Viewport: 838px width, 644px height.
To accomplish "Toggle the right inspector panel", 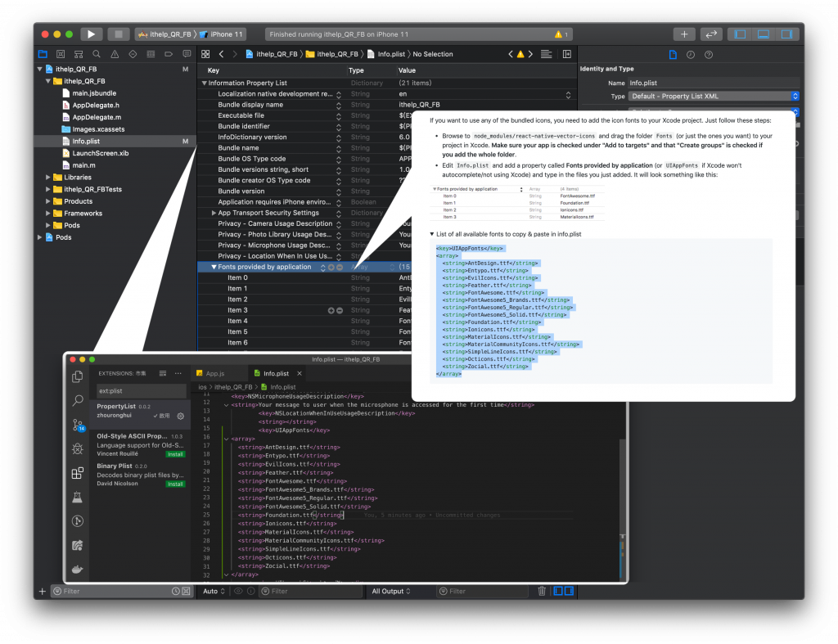I will 786,34.
